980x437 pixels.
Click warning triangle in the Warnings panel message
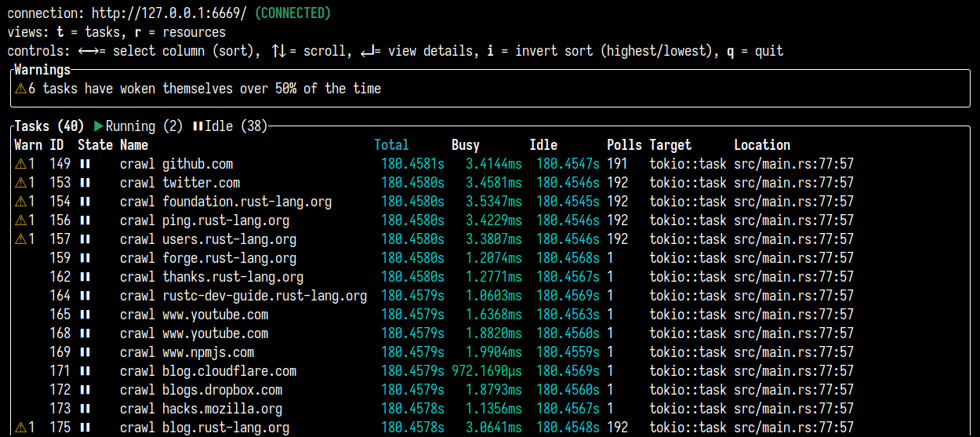(x=20, y=89)
